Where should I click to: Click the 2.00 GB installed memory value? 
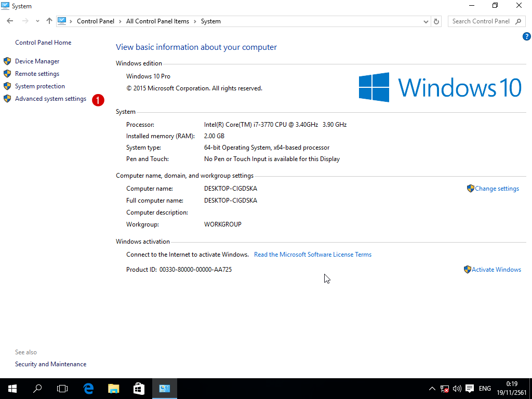click(x=214, y=136)
